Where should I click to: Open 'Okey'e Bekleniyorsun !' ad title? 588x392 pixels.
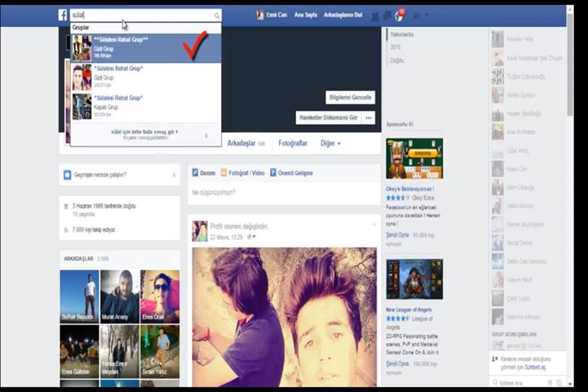coord(410,189)
